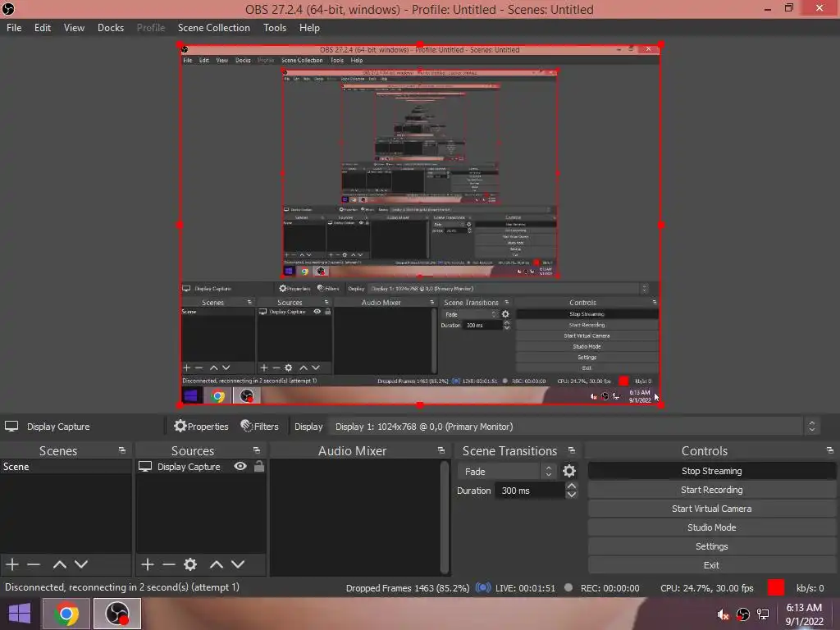This screenshot has width=840, height=630.
Task: Add a new scene with plus icon
Action: tap(12, 564)
